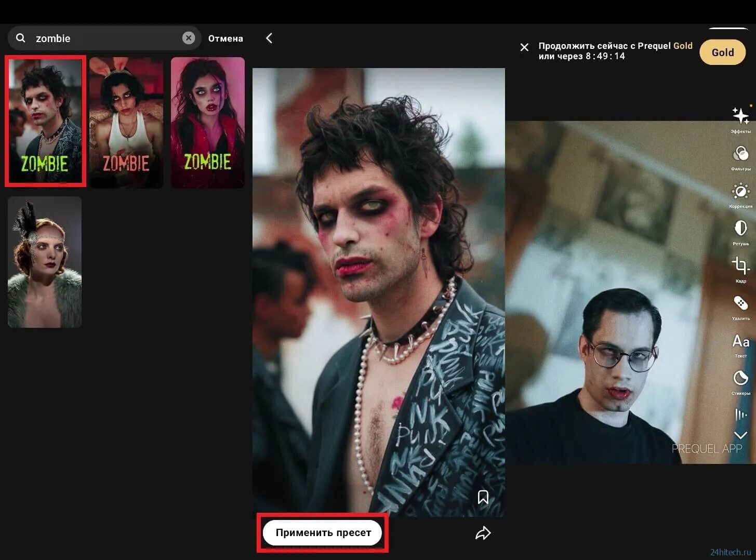Select the ZOMBIE preset with bunny ears
The width and height of the screenshot is (756, 560).
tap(126, 123)
